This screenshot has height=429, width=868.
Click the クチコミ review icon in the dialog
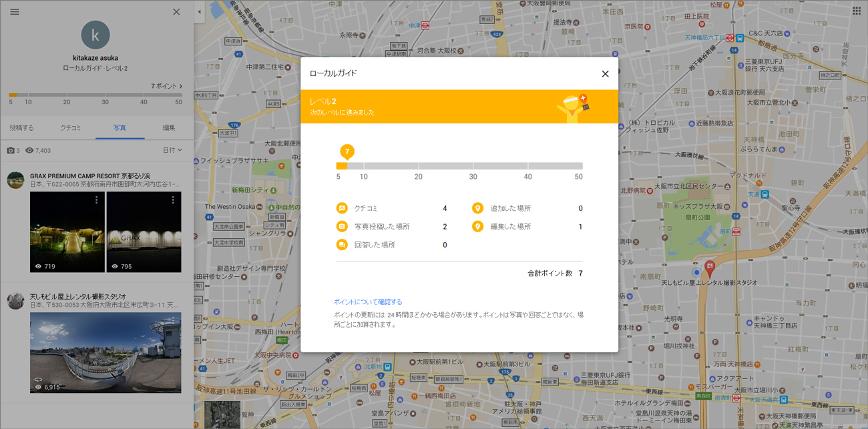342,208
